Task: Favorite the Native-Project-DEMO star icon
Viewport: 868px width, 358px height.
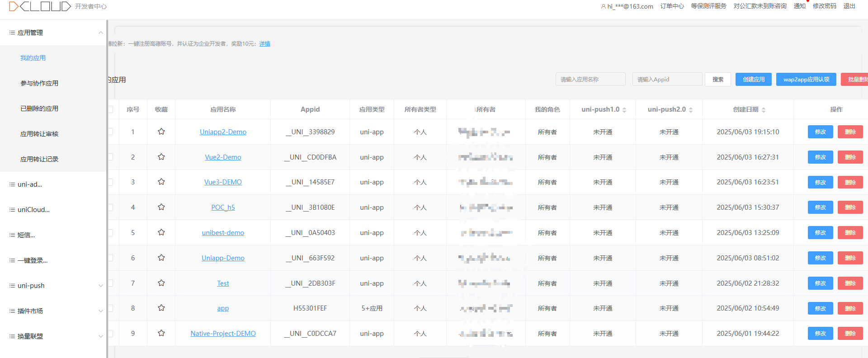Action: [161, 333]
